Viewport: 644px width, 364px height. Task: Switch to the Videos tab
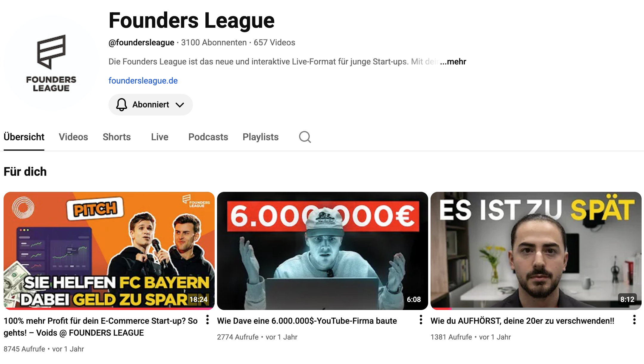73,137
